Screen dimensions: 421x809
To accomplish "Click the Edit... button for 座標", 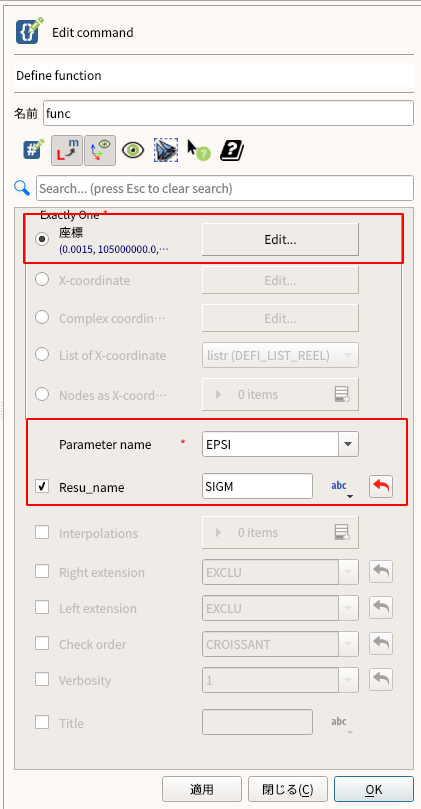I will 280,239.
